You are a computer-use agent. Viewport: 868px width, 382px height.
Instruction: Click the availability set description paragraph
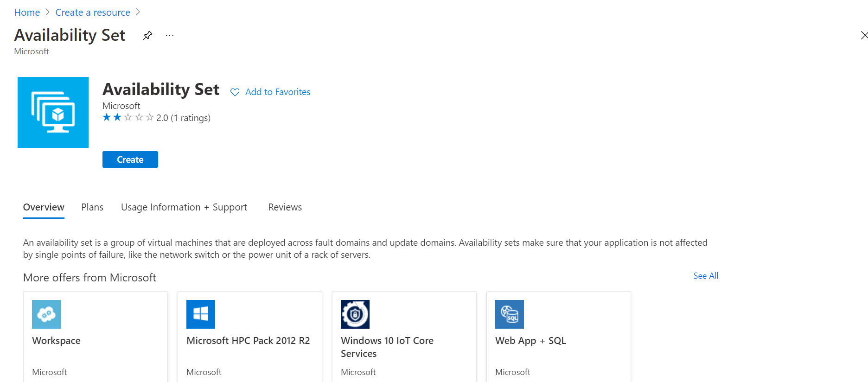click(x=365, y=248)
